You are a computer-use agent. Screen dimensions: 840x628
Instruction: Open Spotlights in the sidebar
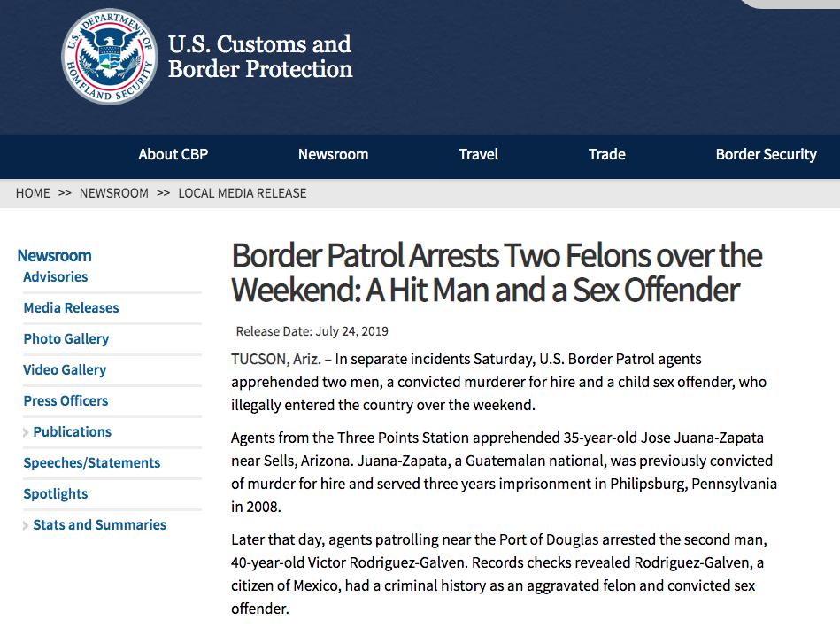[x=56, y=494]
